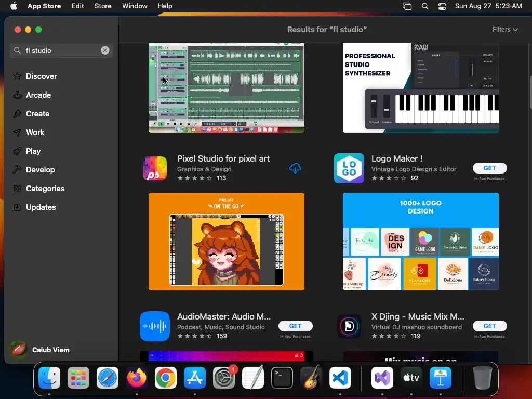This screenshot has height=399, width=532.
Task: Click App Store icon in the Dock
Action: click(195, 378)
